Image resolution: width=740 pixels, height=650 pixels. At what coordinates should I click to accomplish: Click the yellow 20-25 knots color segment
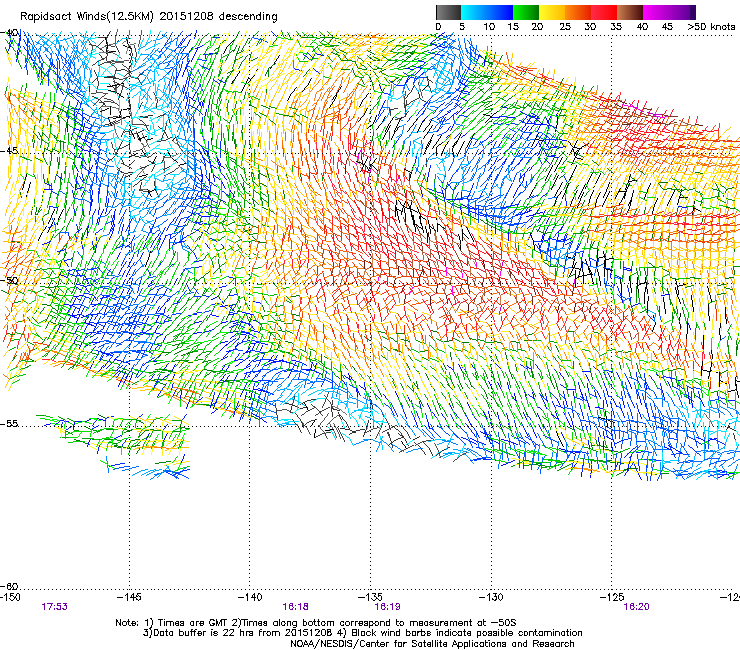[552, 12]
